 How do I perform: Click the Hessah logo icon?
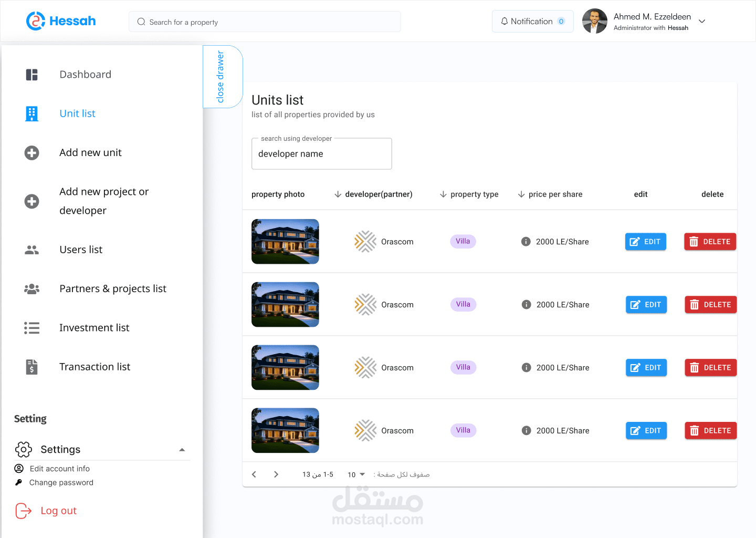pyautogui.click(x=36, y=21)
